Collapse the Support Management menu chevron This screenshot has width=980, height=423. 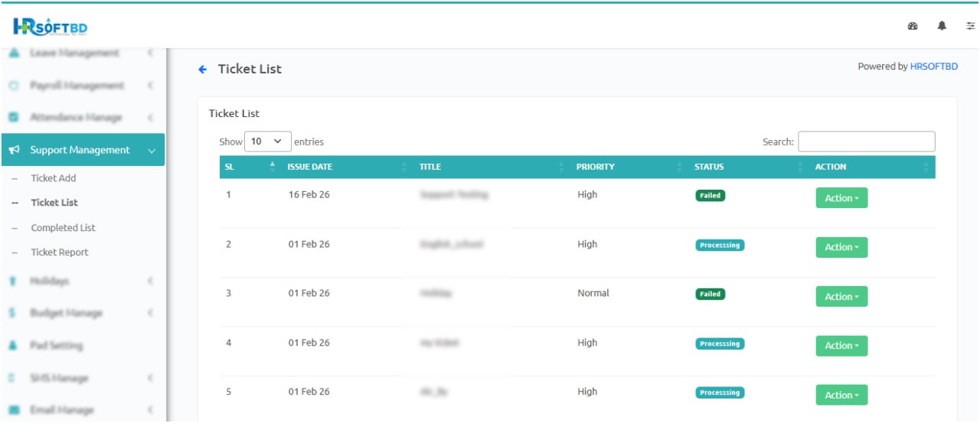pos(151,151)
